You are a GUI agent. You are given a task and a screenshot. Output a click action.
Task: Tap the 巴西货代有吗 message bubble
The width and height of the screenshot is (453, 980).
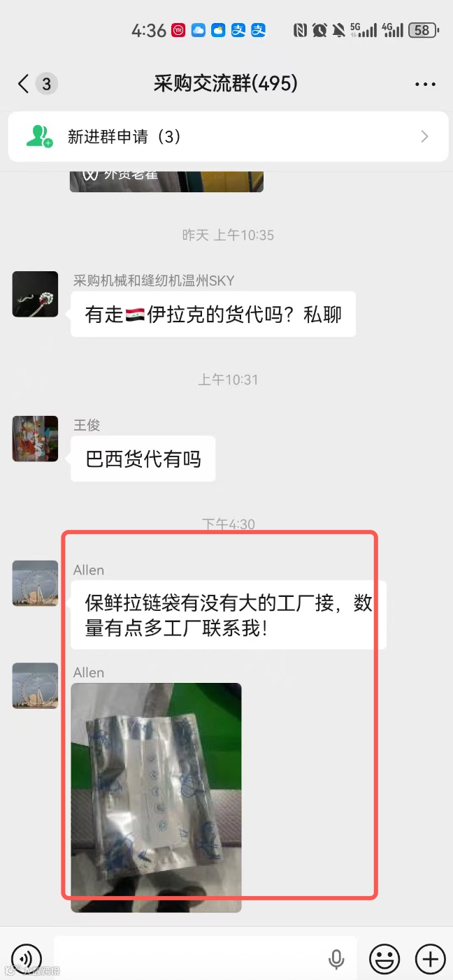coord(143,459)
